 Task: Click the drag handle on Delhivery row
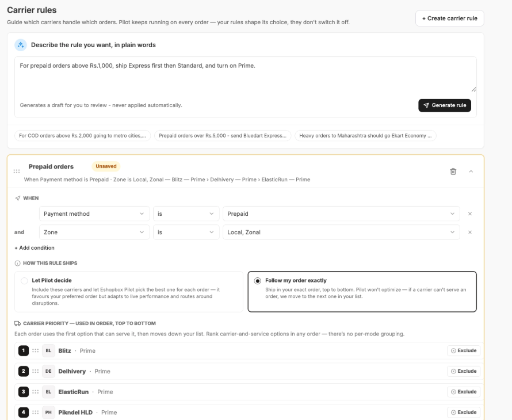(36, 371)
